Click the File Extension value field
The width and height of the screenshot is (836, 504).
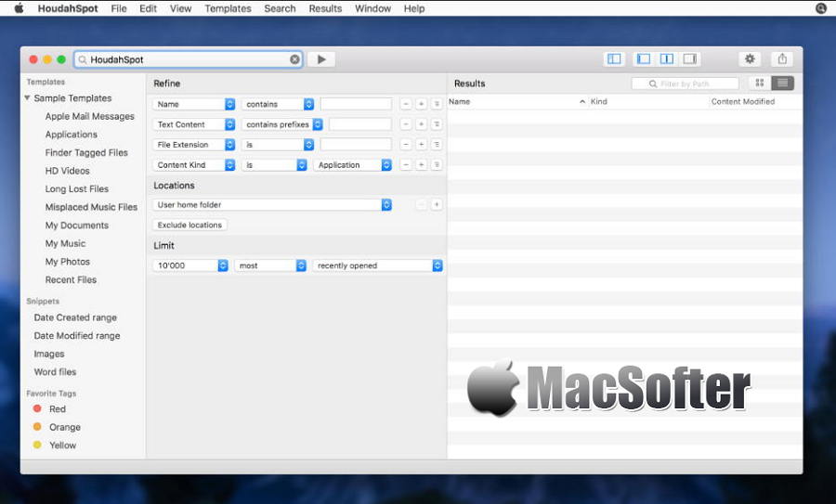[x=356, y=145]
